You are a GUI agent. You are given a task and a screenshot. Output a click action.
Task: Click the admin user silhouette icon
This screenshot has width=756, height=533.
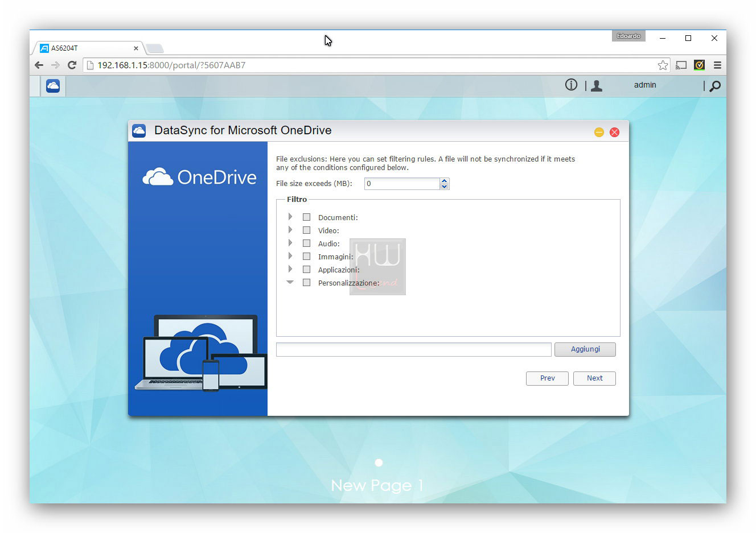pos(597,86)
